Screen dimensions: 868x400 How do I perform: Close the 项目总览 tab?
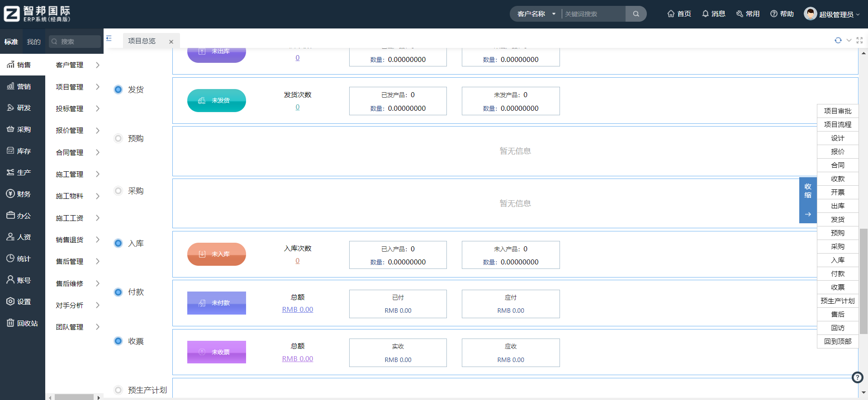pos(171,42)
